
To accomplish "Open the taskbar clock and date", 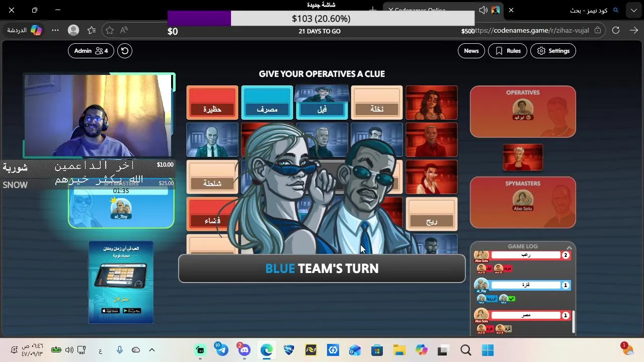I will (x=32, y=350).
